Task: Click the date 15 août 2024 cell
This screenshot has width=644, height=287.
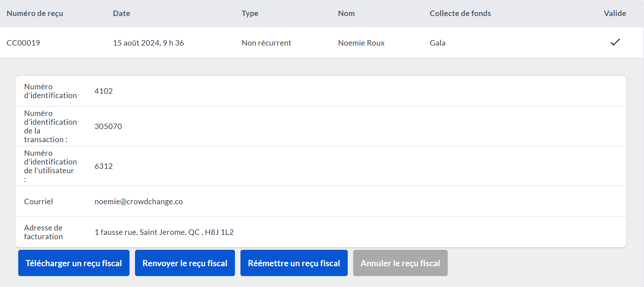Action: pyautogui.click(x=149, y=43)
